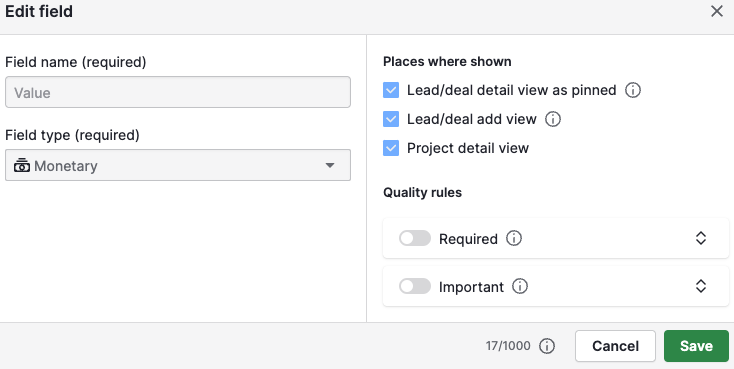
Task: Enable the Important toggle switch
Action: coord(415,286)
